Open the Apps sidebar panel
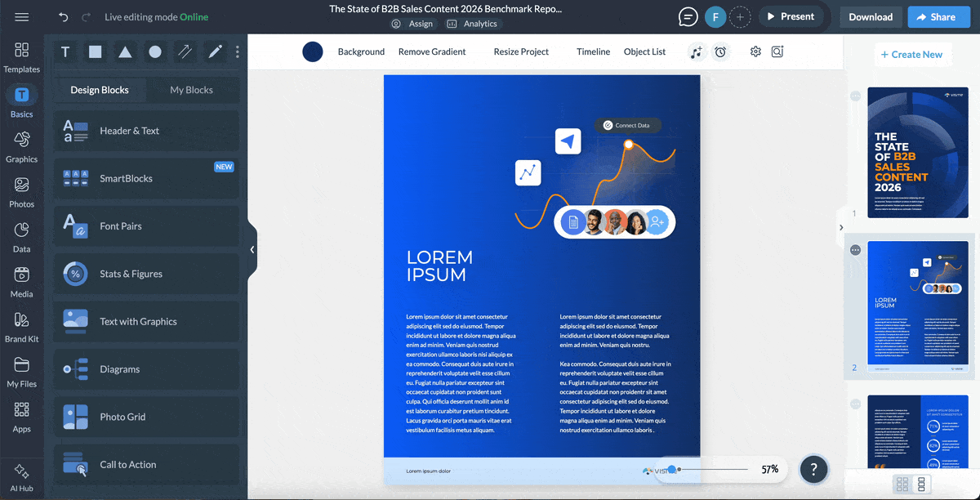The width and height of the screenshot is (980, 500). [x=22, y=417]
